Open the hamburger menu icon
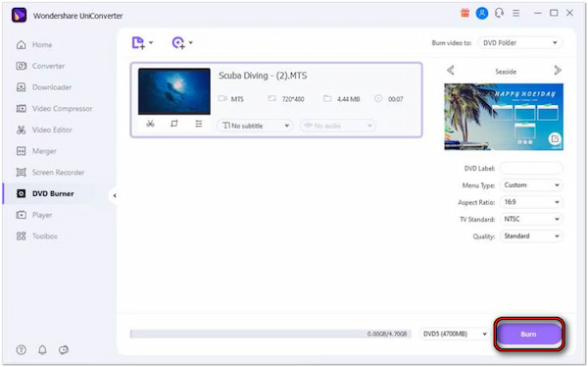Image resolution: width=588 pixels, height=367 pixels. click(516, 13)
